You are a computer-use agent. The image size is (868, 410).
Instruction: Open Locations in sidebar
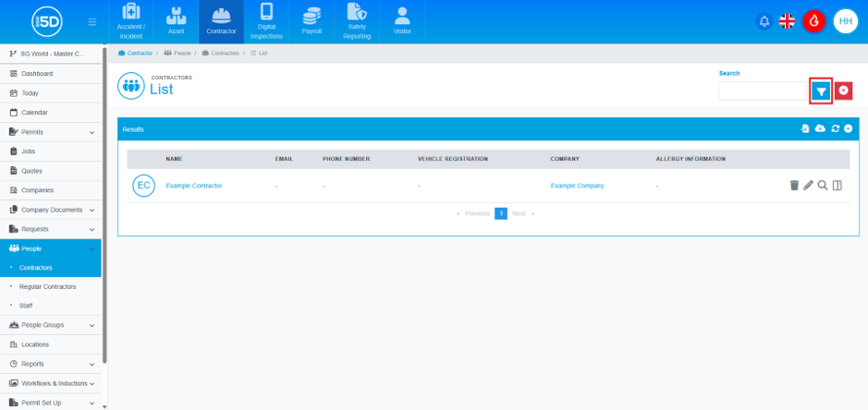point(50,344)
